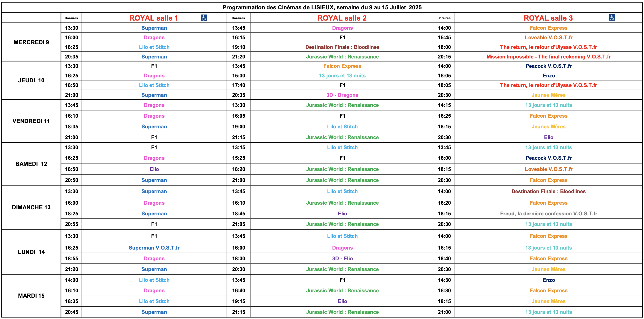Click 'Superman' on Mardi at 20:45
The image size is (644, 319).
[x=154, y=312]
